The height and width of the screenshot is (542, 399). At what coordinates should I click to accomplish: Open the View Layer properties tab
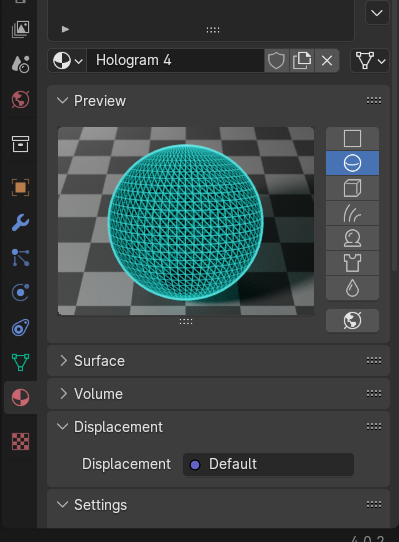(20, 29)
